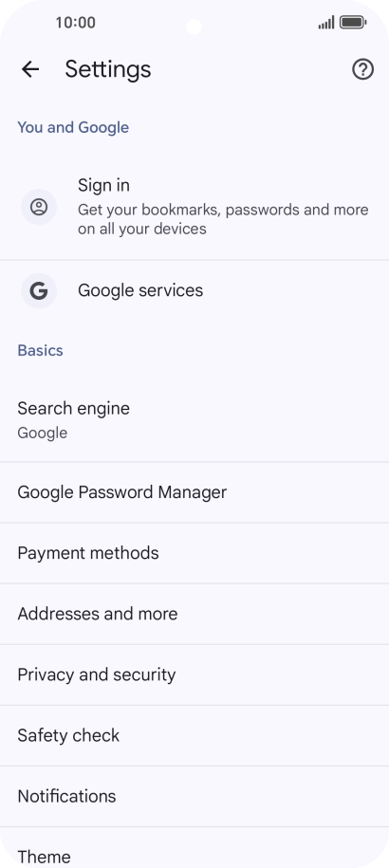Tap the cellular signal strength icon
The image size is (389, 868).
(326, 23)
